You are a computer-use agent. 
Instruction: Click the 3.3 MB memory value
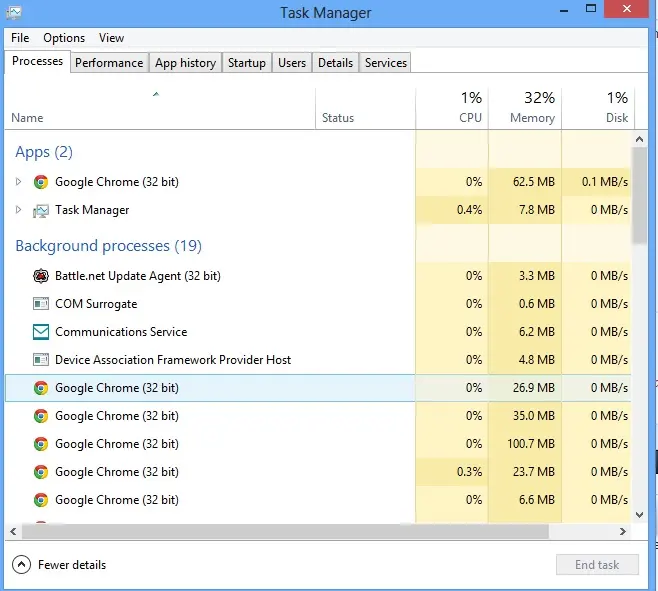(x=537, y=276)
